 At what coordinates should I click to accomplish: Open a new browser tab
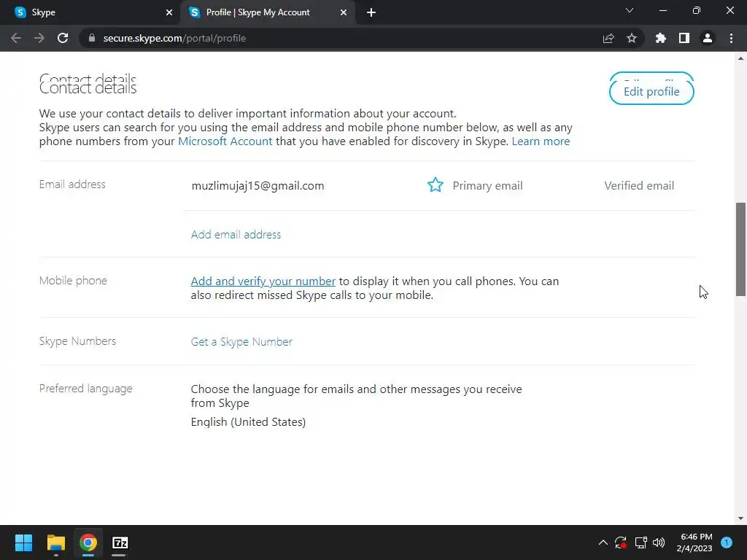[x=371, y=13]
